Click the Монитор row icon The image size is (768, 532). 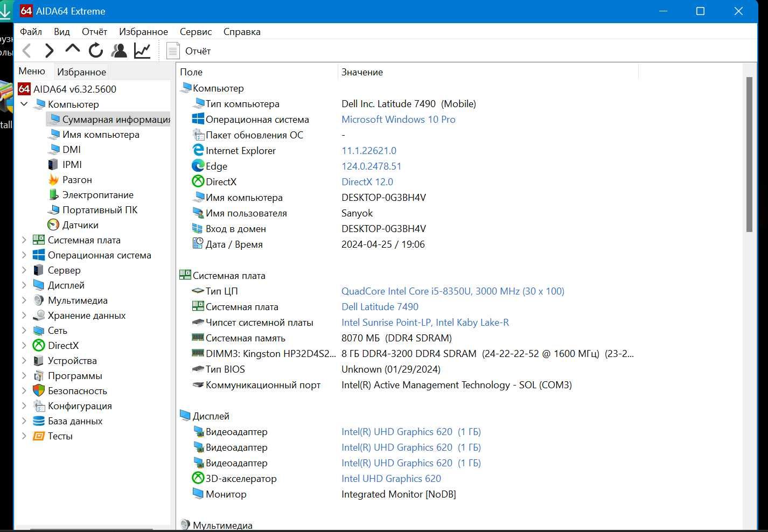198,494
